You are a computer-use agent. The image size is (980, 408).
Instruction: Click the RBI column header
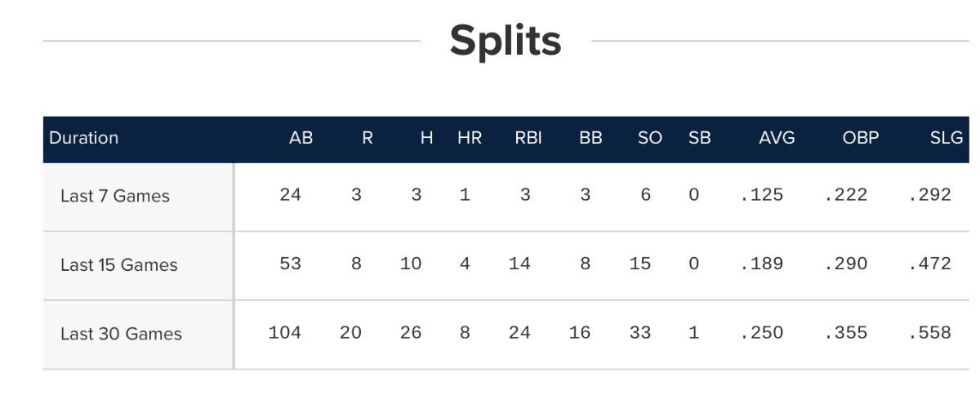click(x=528, y=138)
